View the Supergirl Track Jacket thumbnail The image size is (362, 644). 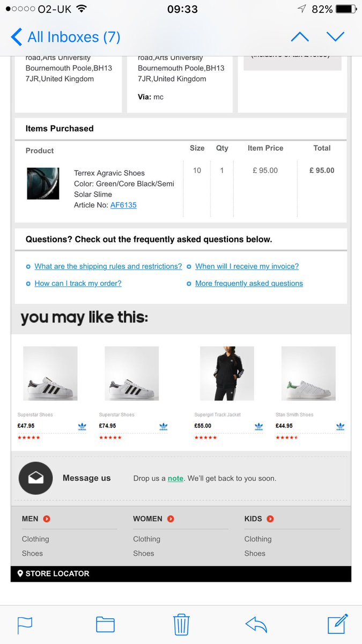pos(227,373)
